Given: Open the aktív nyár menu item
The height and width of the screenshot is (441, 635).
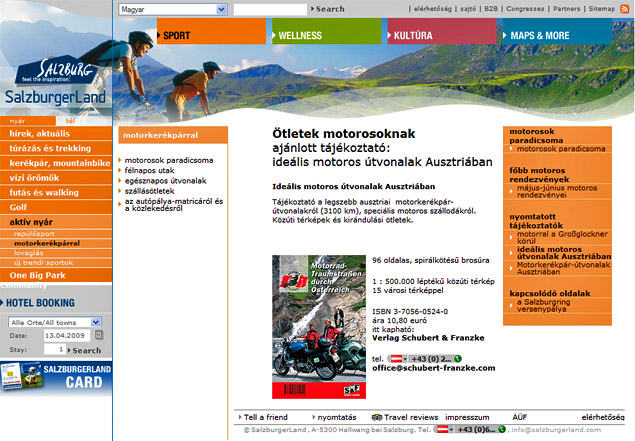Looking at the screenshot, I should 56,222.
